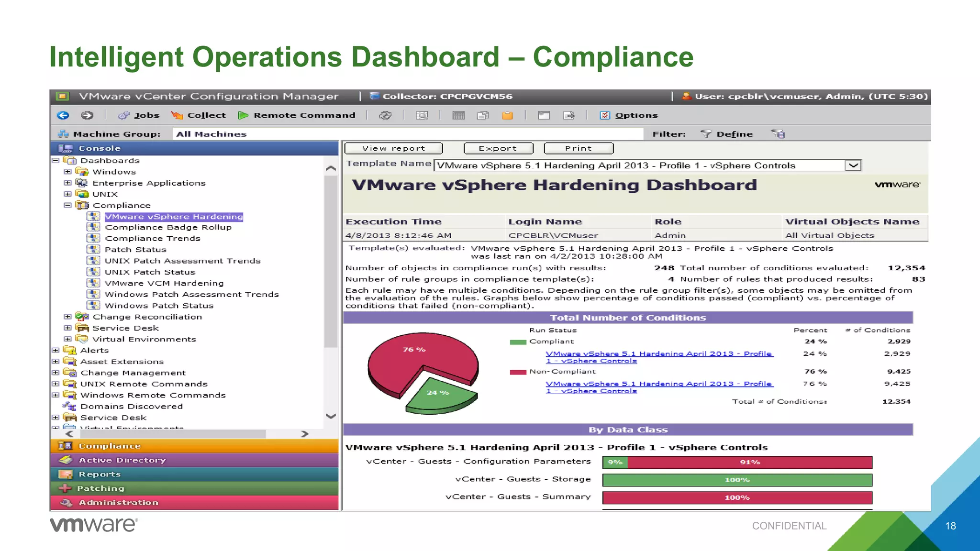This screenshot has height=551, width=980.
Task: Open the Console slider panel
Action: pos(194,148)
